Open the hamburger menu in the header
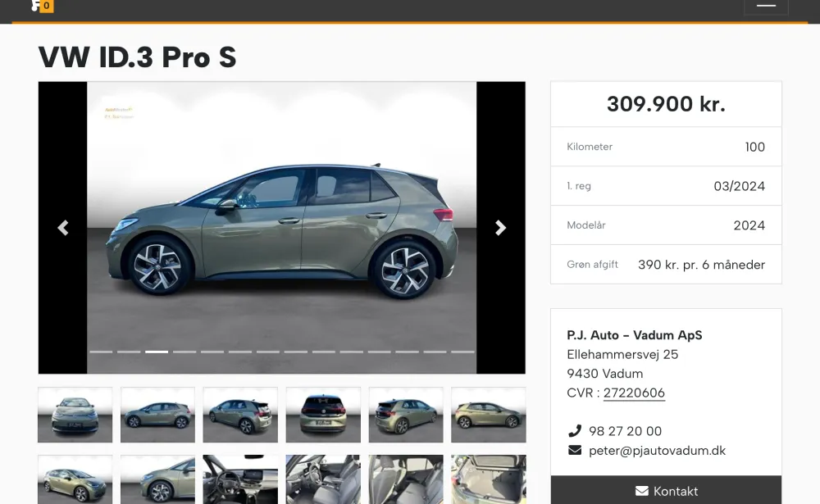This screenshot has width=820, height=504. point(766,6)
